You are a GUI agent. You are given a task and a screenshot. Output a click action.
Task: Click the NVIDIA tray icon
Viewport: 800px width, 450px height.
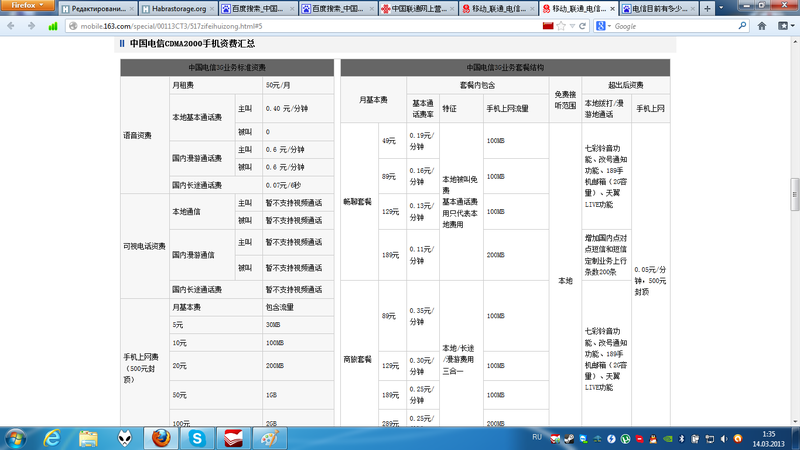click(667, 439)
